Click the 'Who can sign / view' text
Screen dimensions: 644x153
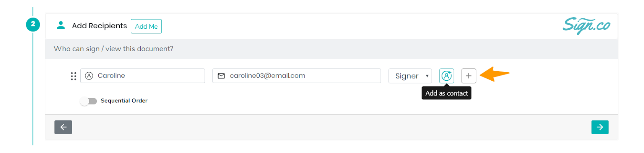pos(114,49)
